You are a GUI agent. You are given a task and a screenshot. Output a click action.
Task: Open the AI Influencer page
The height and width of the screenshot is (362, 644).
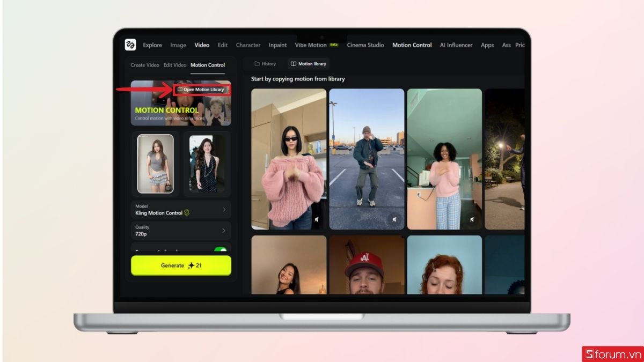[x=456, y=45]
